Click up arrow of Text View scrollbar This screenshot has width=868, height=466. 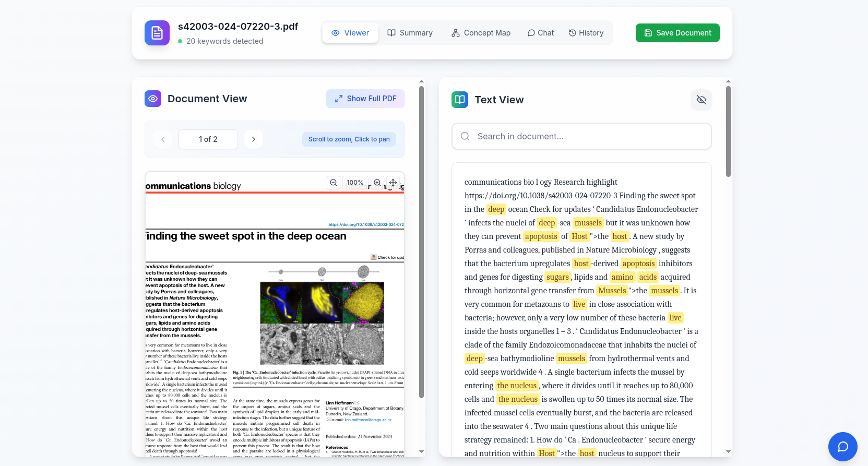click(x=728, y=81)
